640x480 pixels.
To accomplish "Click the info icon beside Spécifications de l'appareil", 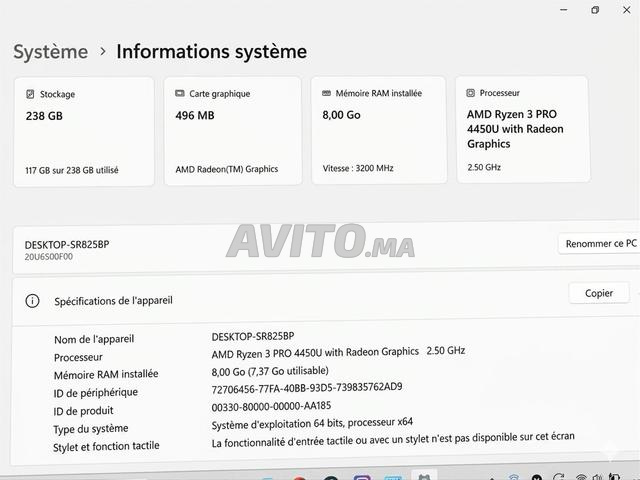I will 32,301.
